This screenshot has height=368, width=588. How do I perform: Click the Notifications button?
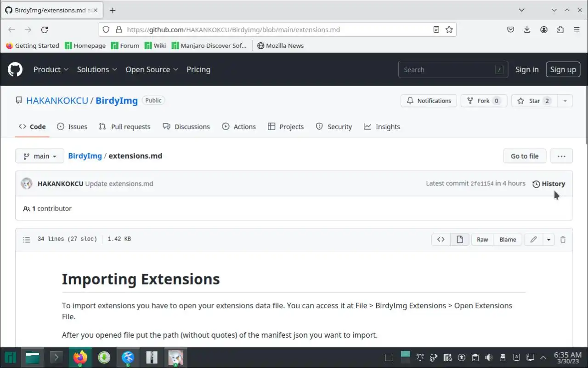tap(429, 101)
